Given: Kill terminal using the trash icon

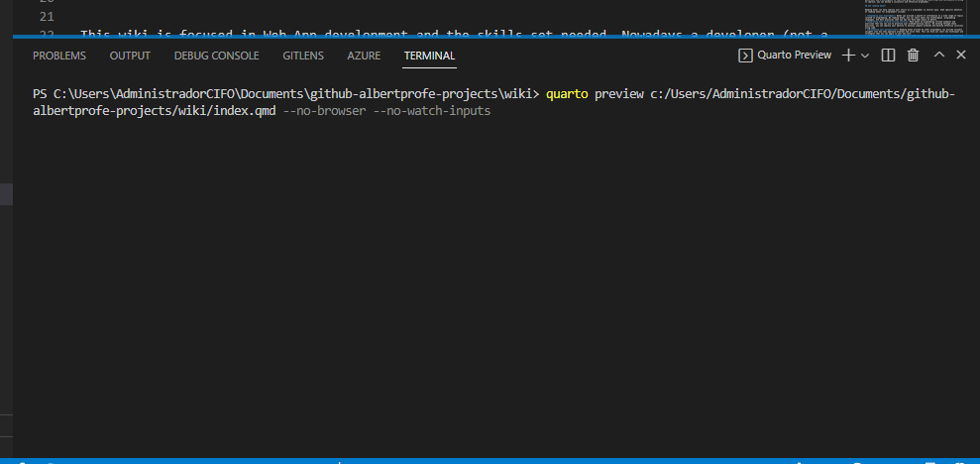Looking at the screenshot, I should (914, 56).
